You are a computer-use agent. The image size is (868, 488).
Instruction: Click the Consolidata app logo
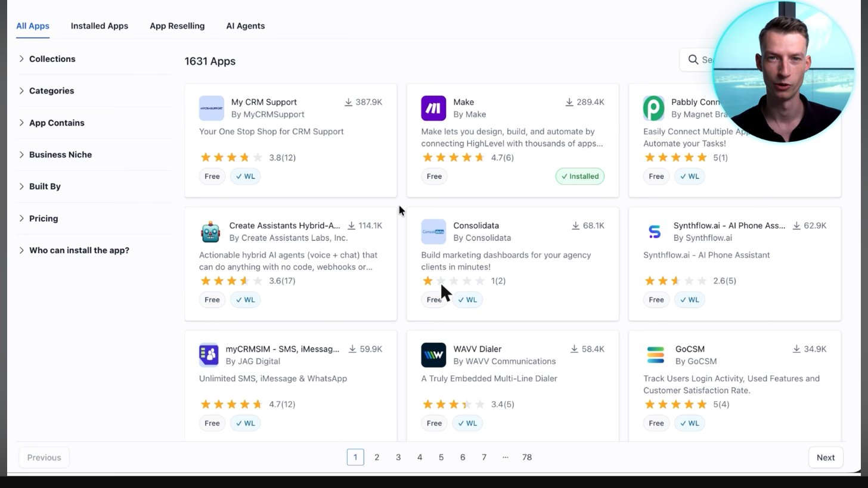pyautogui.click(x=433, y=232)
